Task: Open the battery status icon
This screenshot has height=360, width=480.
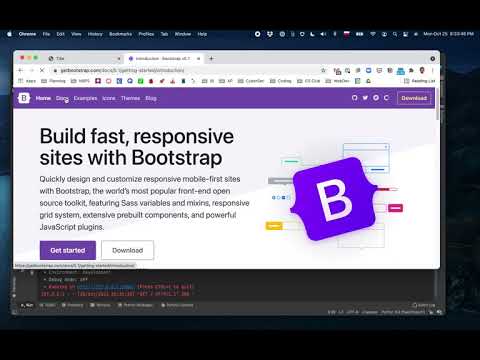Action: pos(359,34)
